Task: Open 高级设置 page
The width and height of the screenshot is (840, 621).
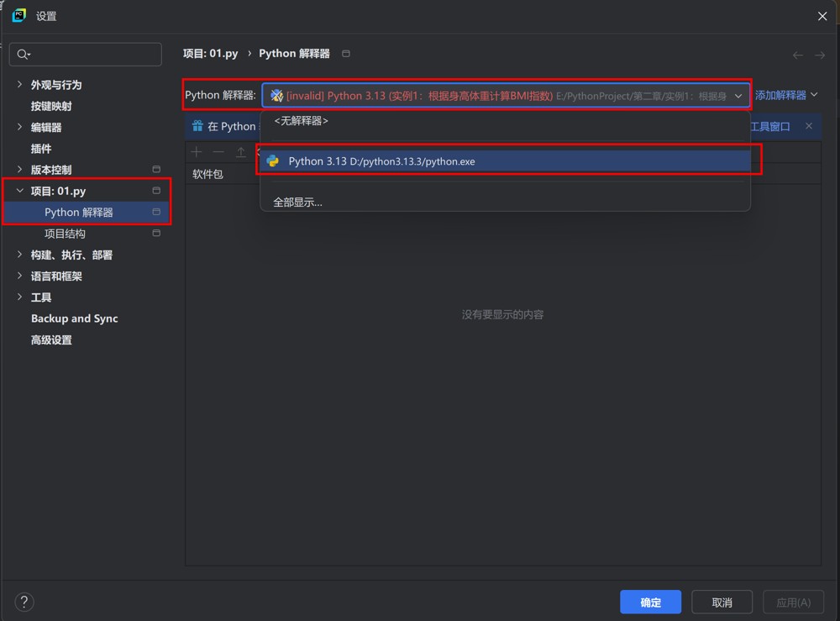Action: [x=51, y=339]
